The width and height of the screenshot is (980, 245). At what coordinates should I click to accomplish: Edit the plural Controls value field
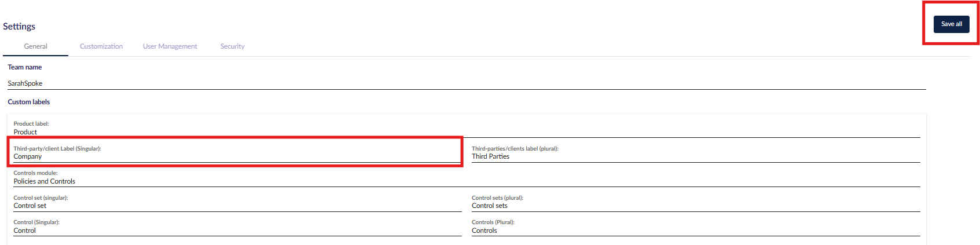(696, 231)
